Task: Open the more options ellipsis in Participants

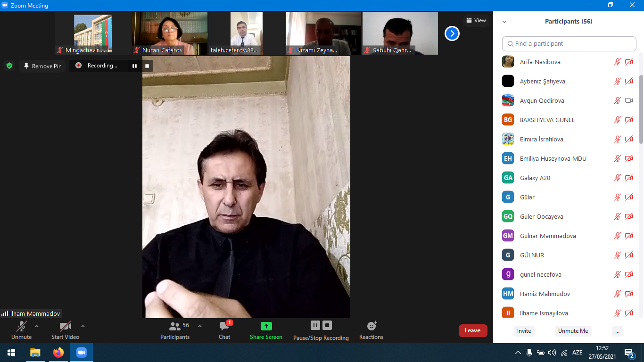Action: [x=617, y=331]
